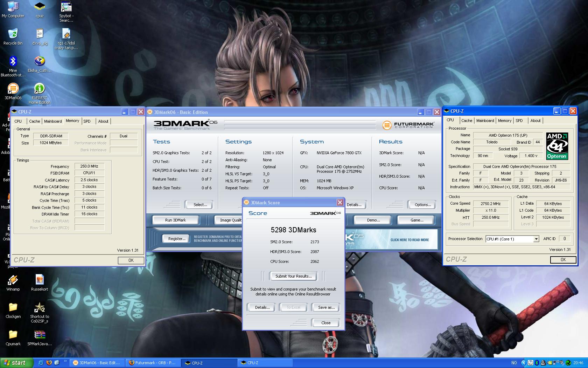
Task: Click the NO language indicator on taskbar
Action: point(514,363)
